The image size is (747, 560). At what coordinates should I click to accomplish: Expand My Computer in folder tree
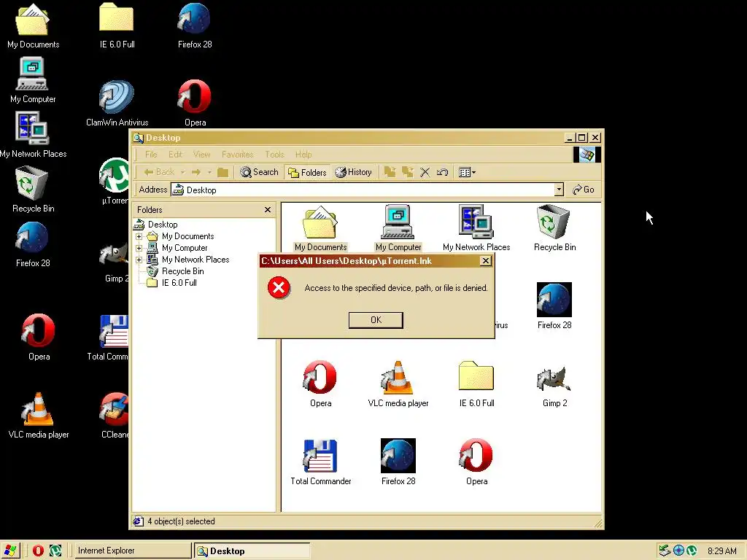(x=139, y=248)
